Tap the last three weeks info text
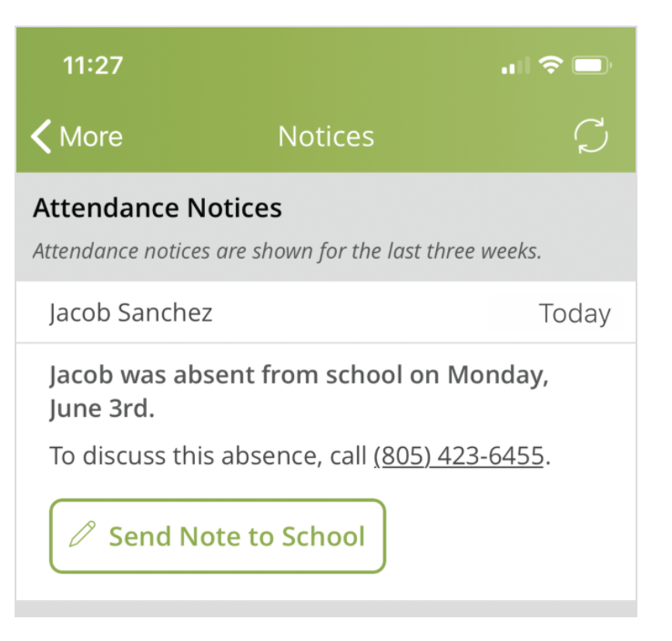Screen dimensions: 672x641 [x=287, y=250]
